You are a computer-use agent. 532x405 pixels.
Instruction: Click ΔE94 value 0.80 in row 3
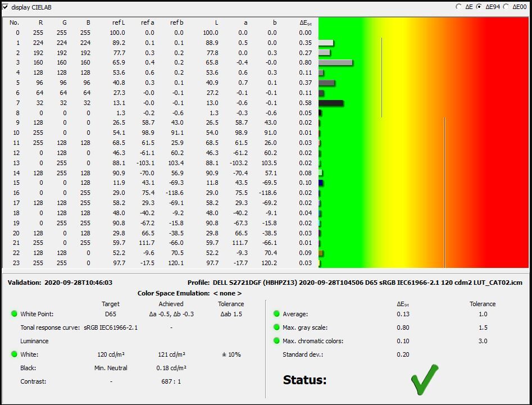click(306, 62)
